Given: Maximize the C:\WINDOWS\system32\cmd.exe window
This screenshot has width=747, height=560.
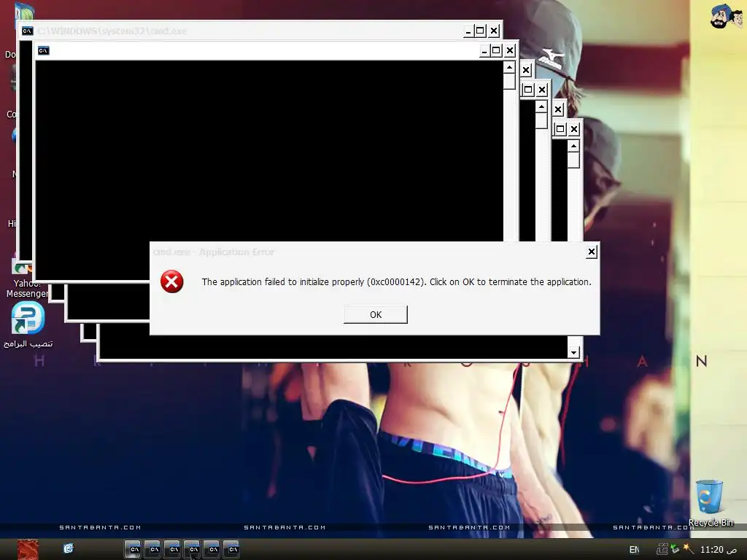Looking at the screenshot, I should pyautogui.click(x=480, y=31).
